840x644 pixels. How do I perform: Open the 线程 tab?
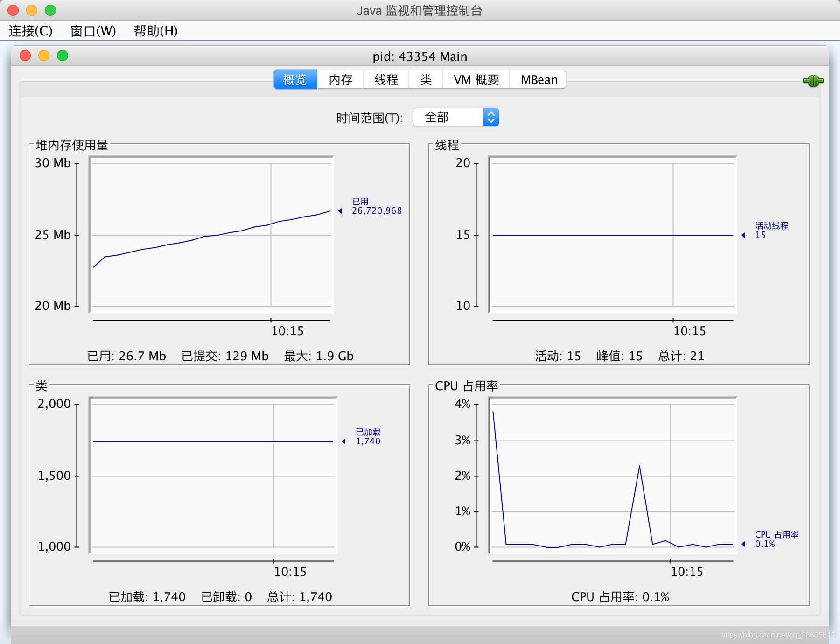(x=386, y=80)
